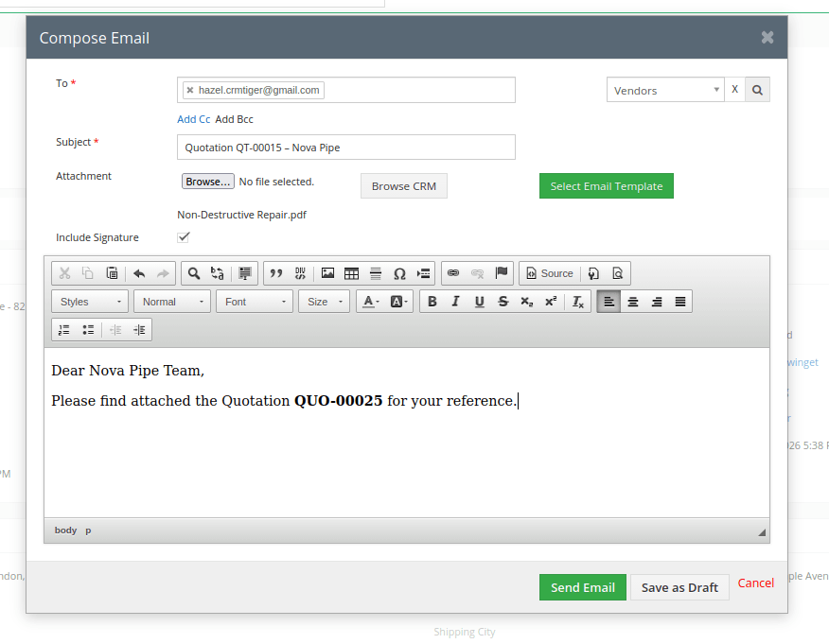Click the 'body' element path
829x644 pixels.
click(65, 530)
